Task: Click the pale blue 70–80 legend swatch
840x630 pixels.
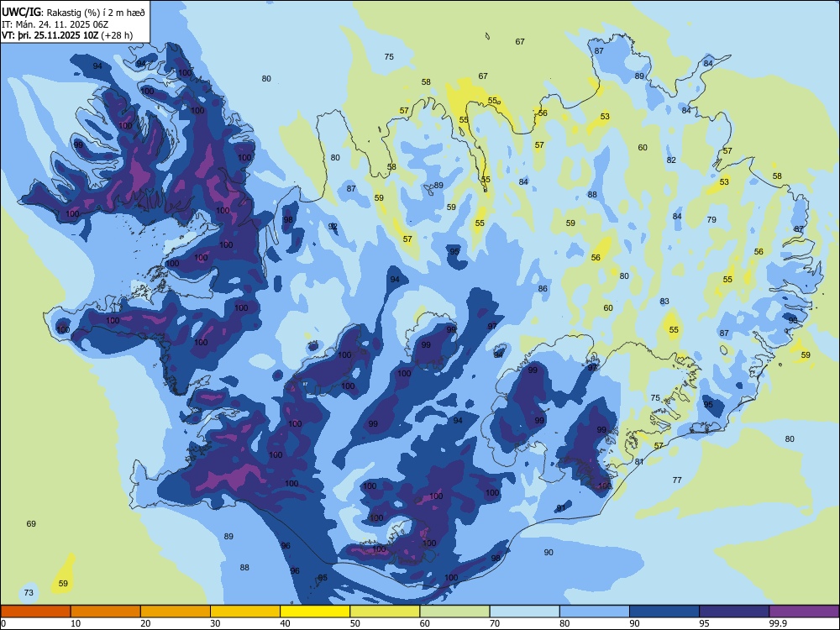Action: [524, 612]
